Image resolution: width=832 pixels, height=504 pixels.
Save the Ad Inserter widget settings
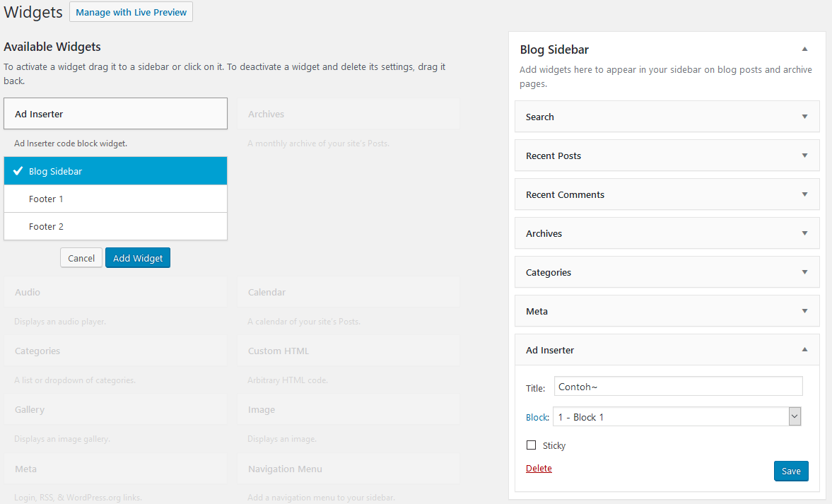coord(791,471)
